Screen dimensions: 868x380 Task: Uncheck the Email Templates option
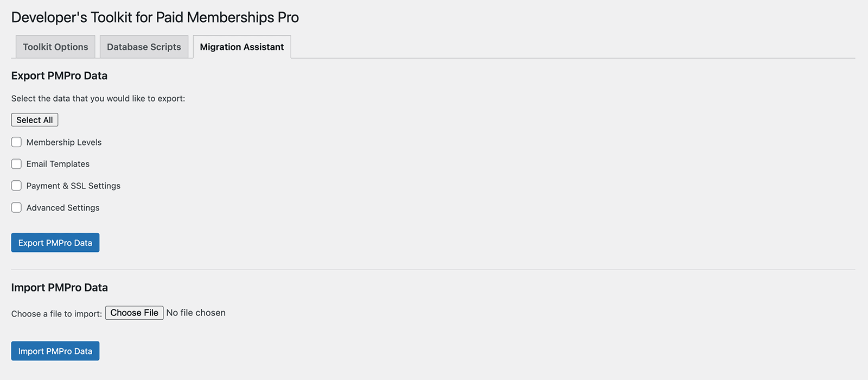16,164
